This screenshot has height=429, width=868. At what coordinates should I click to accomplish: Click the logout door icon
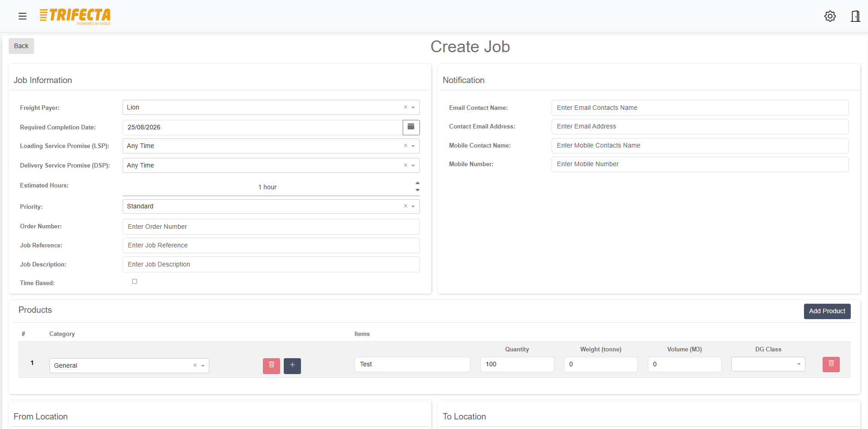[855, 16]
